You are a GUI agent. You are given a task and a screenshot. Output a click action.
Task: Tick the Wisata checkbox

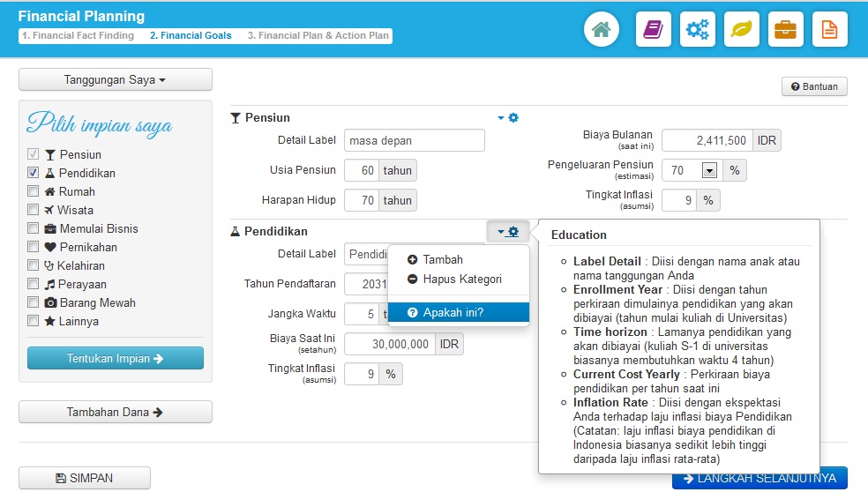click(34, 210)
